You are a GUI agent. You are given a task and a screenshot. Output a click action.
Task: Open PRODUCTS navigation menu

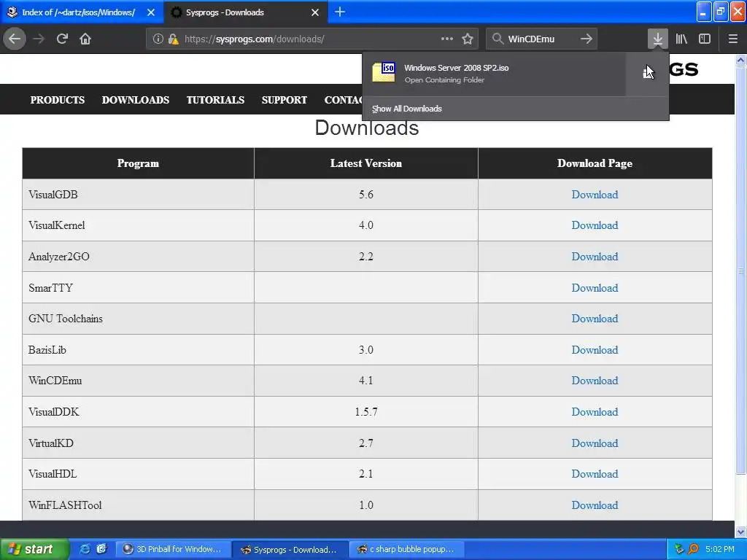[57, 100]
